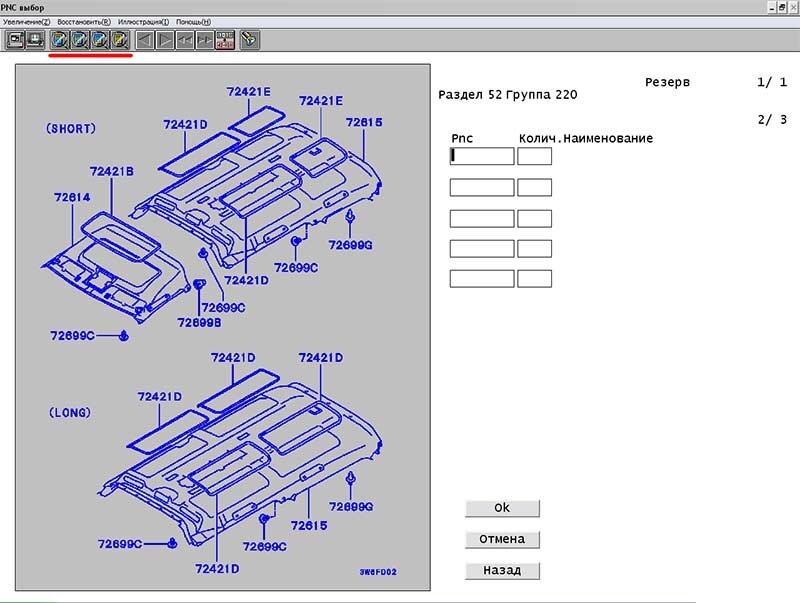Image resolution: width=800 pixels, height=603 pixels.
Task: Select 72699G label in SHORT diagram
Action: pyautogui.click(x=351, y=245)
